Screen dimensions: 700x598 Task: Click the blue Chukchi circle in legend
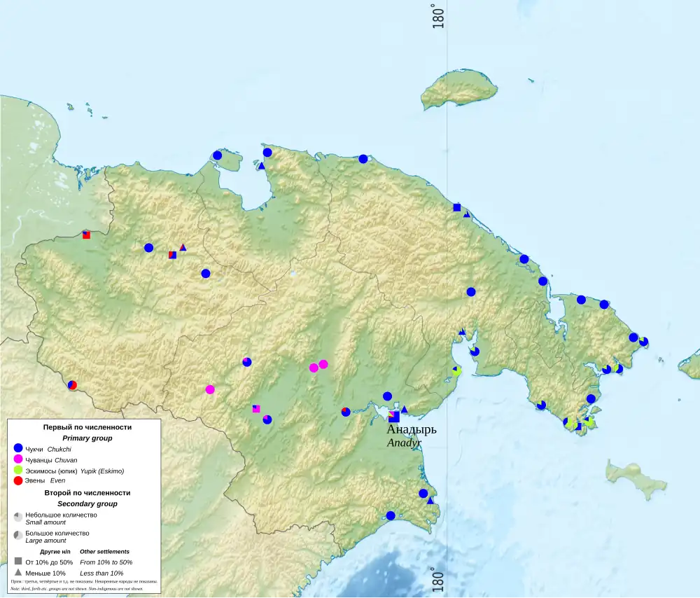pyautogui.click(x=18, y=448)
